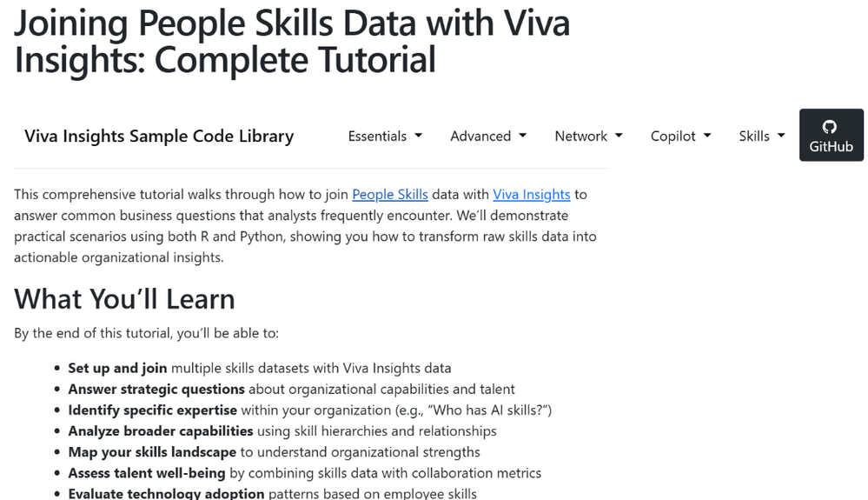Go to Viva Insights Sample Code Library home
The width and height of the screenshot is (868, 500).
[159, 136]
